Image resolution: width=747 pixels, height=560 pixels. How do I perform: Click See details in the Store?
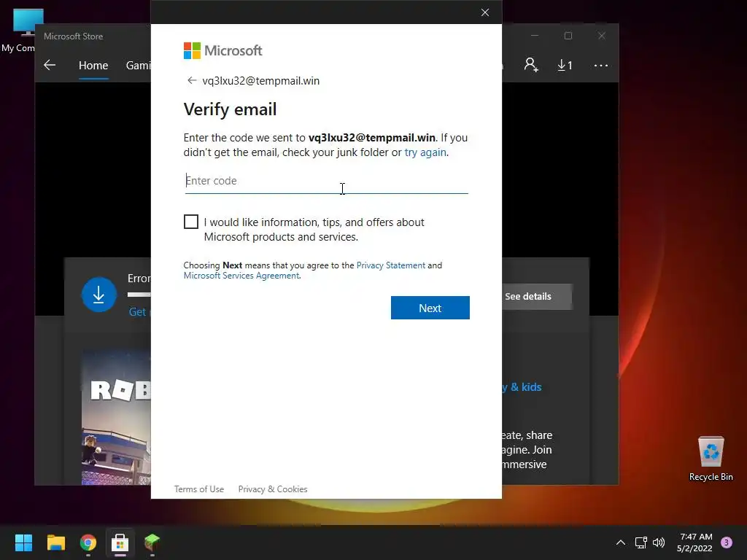tap(537, 297)
